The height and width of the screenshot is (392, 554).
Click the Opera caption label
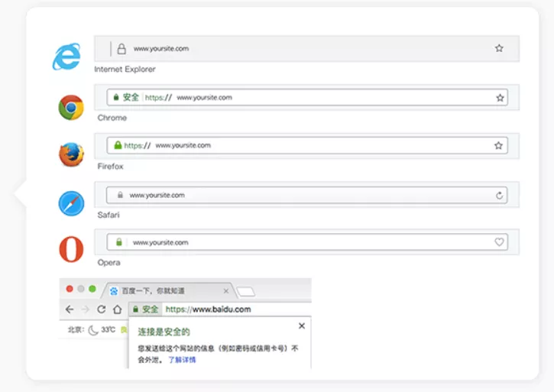[x=109, y=263]
